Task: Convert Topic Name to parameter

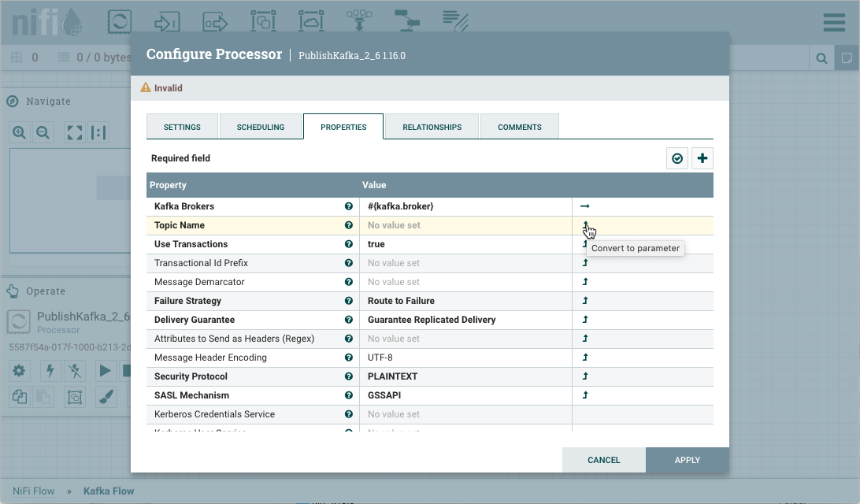Action: [585, 225]
